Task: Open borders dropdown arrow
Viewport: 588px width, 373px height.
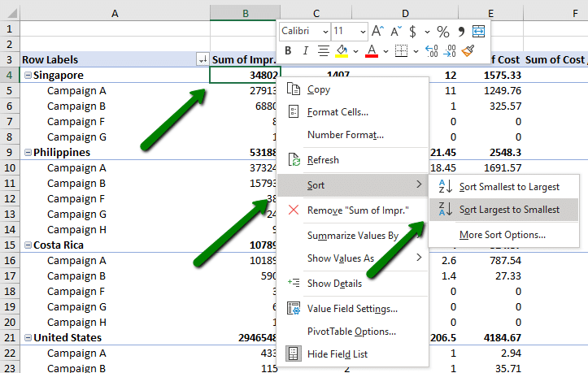Action: [416, 51]
